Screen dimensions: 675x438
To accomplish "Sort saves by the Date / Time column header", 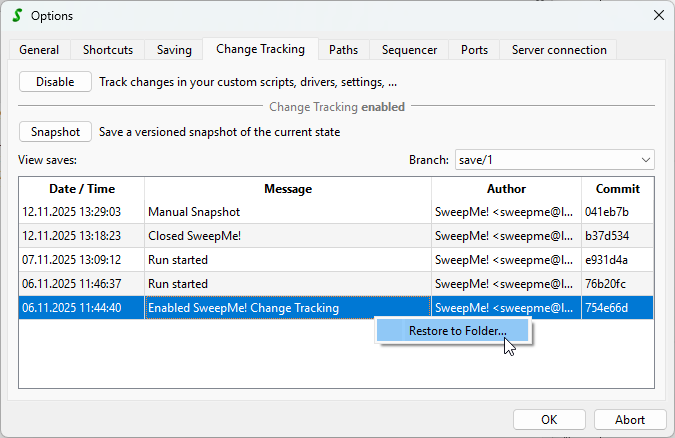I will tap(82, 189).
